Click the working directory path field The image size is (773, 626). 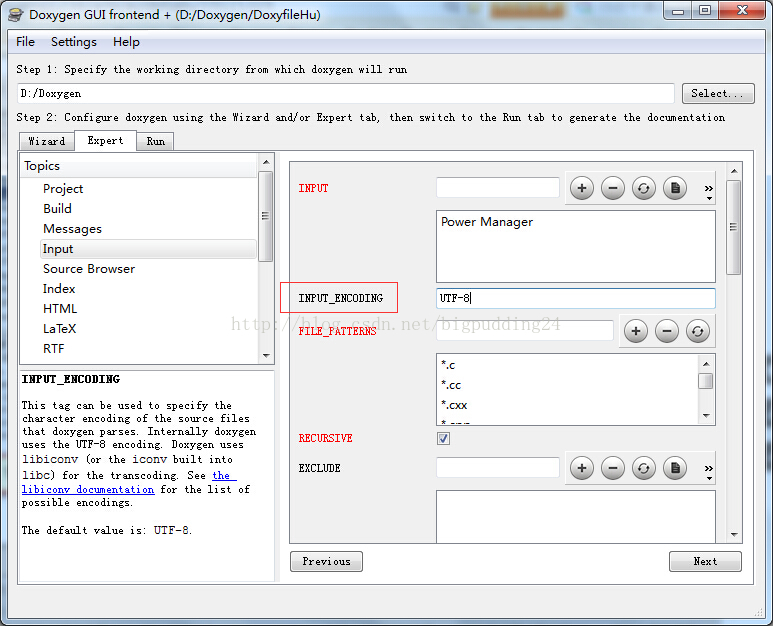346,93
